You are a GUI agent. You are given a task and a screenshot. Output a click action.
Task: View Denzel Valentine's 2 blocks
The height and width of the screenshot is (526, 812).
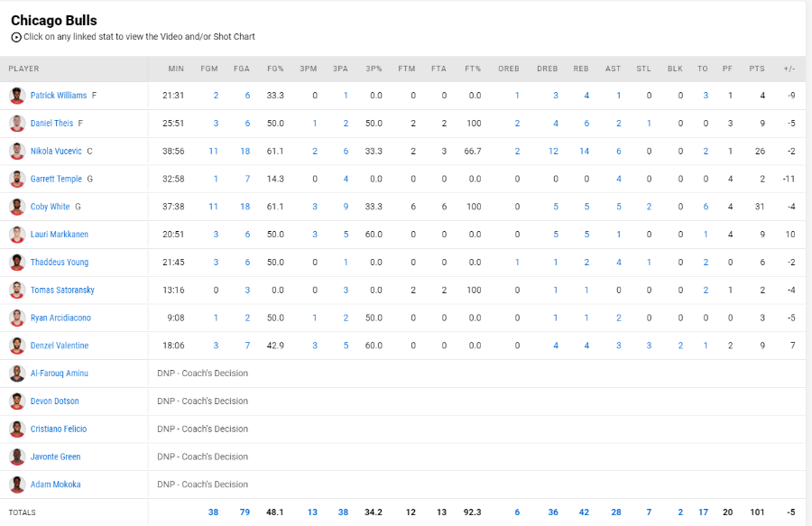[x=680, y=346]
